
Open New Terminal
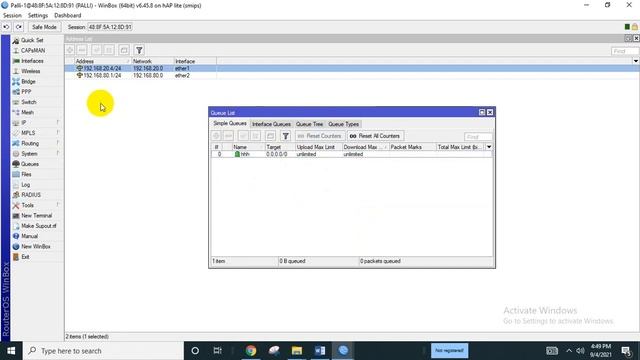coord(36,216)
